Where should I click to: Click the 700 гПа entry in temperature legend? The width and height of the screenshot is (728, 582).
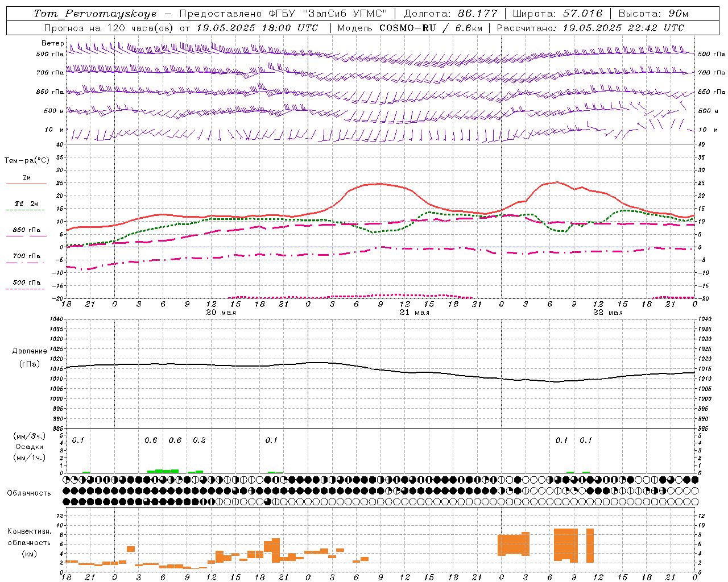pos(27,256)
